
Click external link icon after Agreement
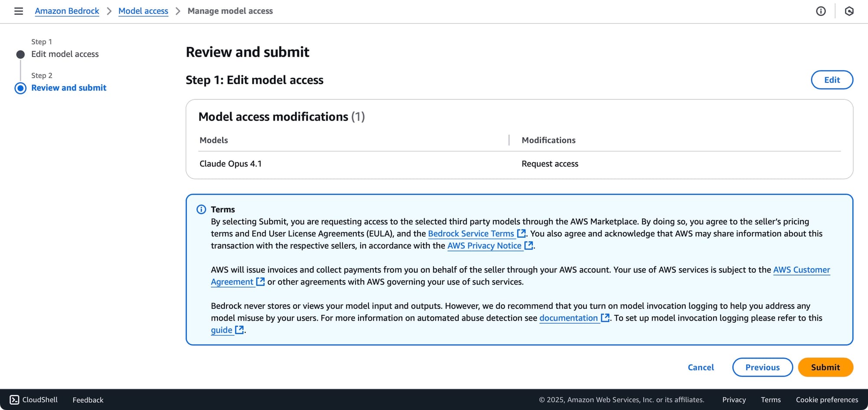[x=260, y=282]
